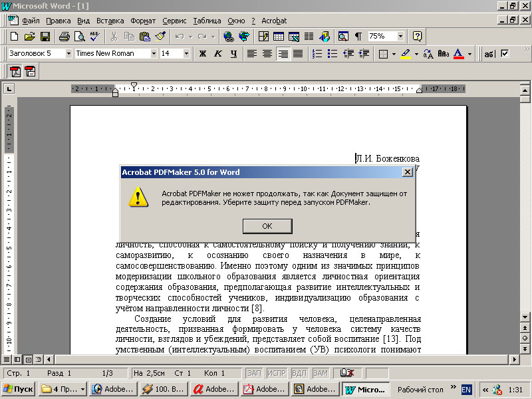
Task: Open the Web toolbar globe icon
Action: 244,37
